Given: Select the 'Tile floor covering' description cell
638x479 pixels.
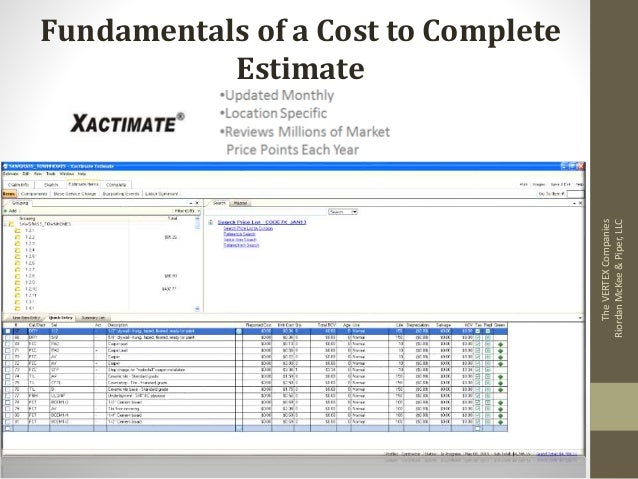Looking at the screenshot, I should click(170, 409).
